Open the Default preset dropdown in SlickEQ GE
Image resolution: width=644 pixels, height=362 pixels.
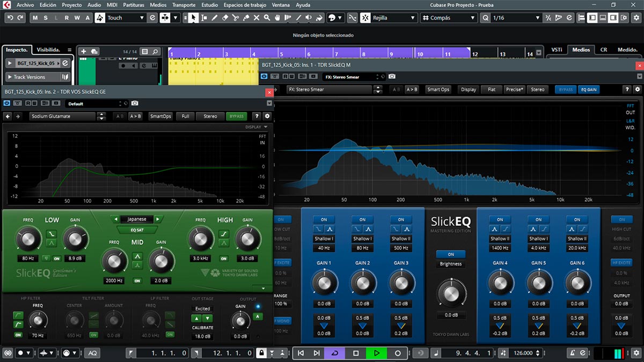[98, 104]
